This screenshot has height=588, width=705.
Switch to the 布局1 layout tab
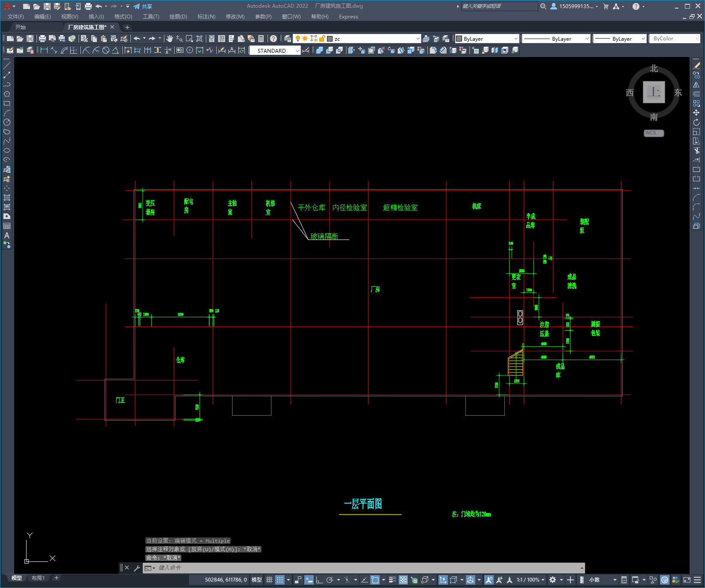coord(38,578)
